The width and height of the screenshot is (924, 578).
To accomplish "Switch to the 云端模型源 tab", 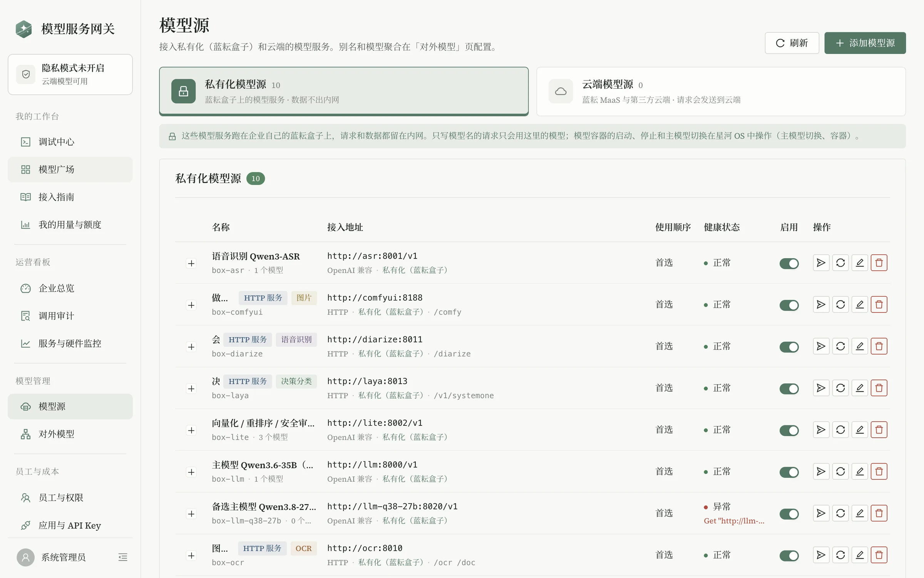I will [x=721, y=91].
